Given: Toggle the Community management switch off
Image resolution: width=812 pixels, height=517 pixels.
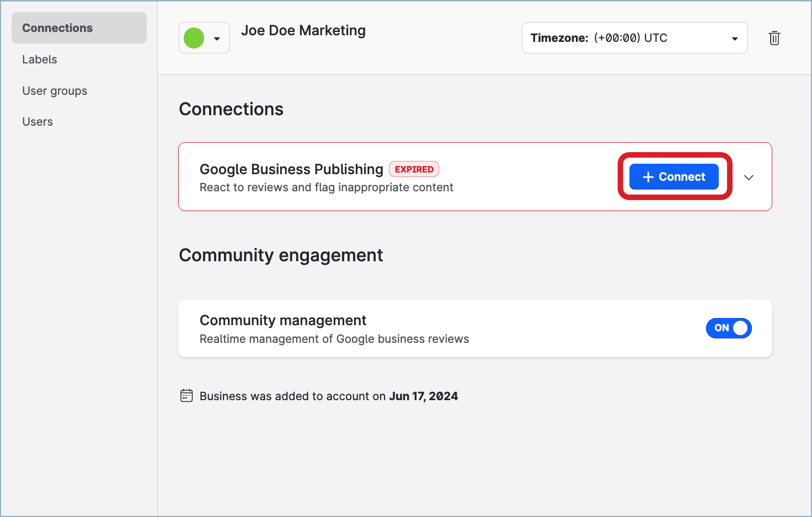Looking at the screenshot, I should [728, 328].
